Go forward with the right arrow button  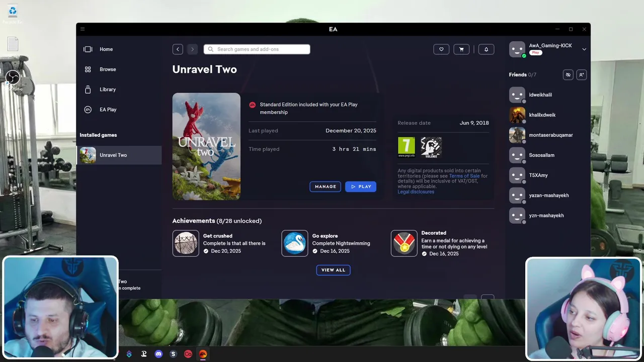click(192, 49)
